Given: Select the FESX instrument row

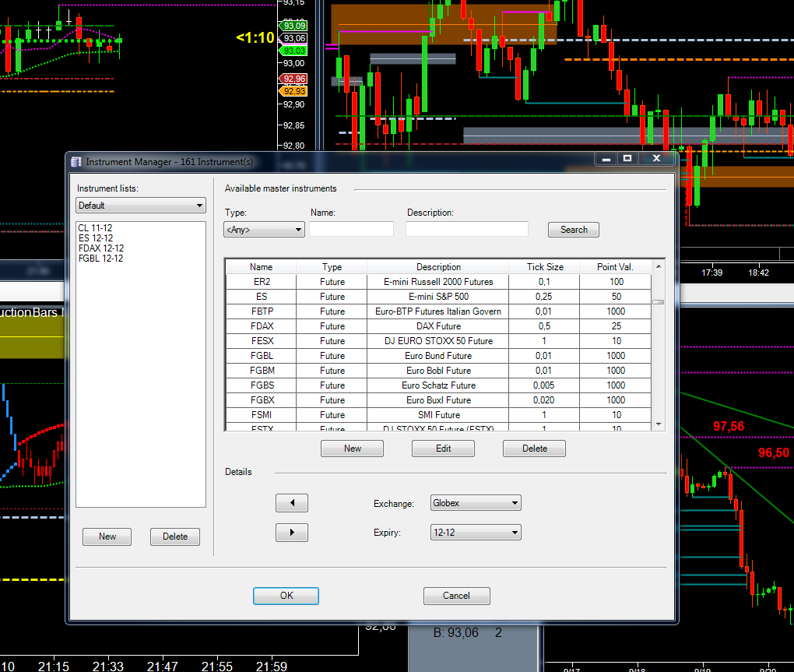Looking at the screenshot, I should (438, 341).
